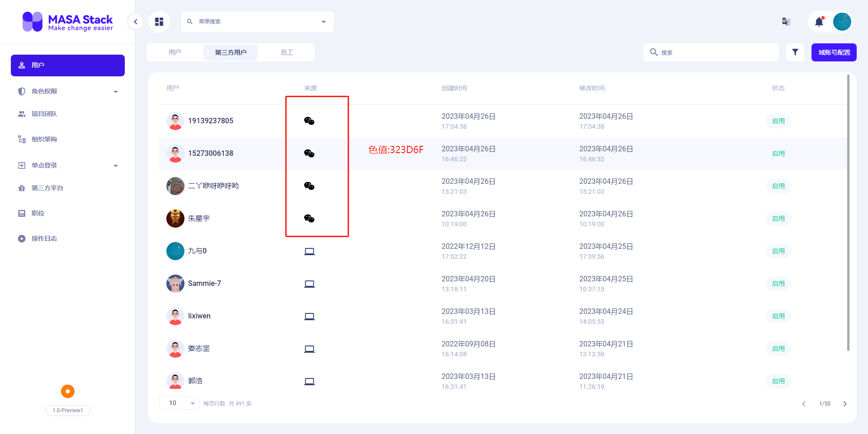Switch to the 用户 tab
Image resolution: width=868 pixels, height=434 pixels.
[x=175, y=52]
